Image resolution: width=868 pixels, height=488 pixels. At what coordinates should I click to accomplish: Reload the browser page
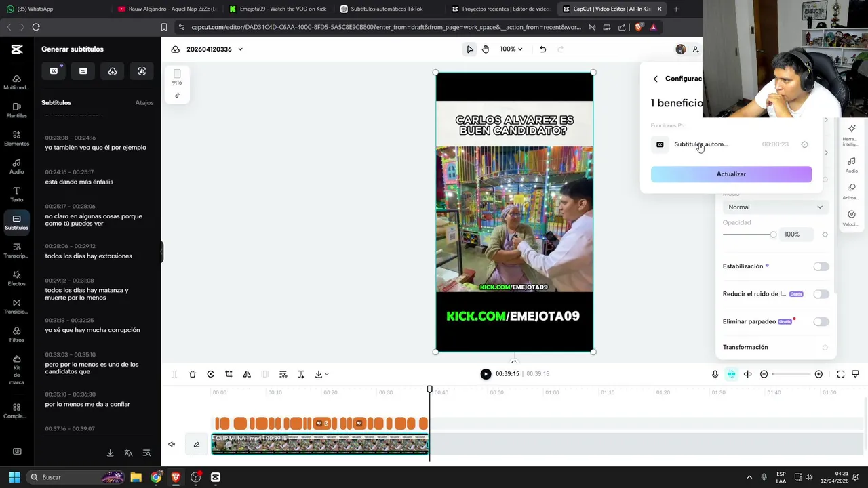(x=36, y=27)
